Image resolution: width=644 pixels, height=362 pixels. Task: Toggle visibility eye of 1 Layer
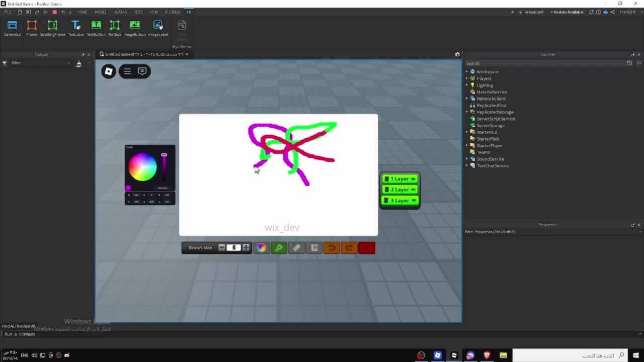click(x=413, y=179)
